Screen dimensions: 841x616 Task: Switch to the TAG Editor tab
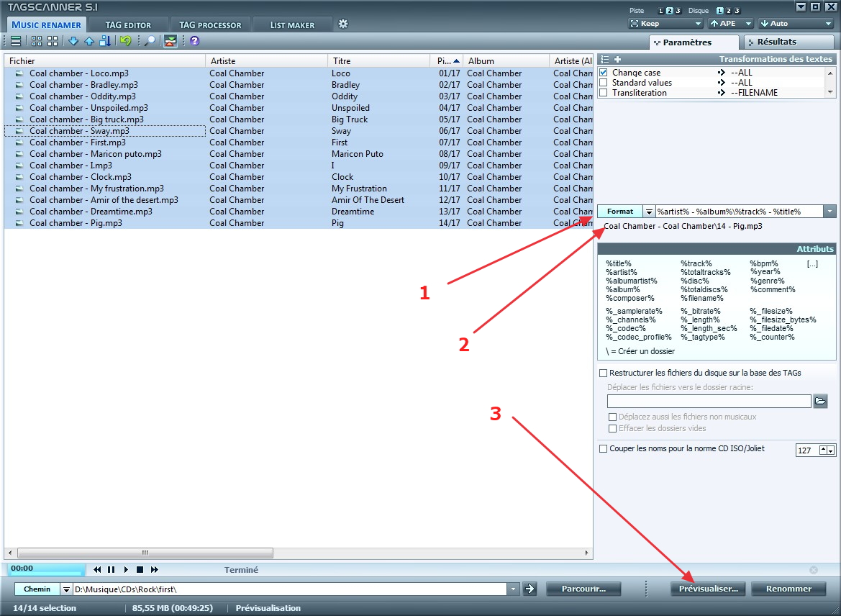tap(128, 24)
